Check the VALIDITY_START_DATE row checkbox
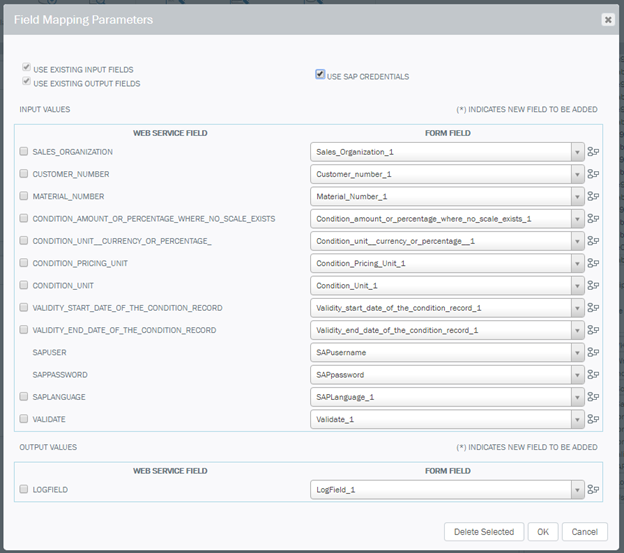Viewport: 624px width, 553px height. click(24, 307)
